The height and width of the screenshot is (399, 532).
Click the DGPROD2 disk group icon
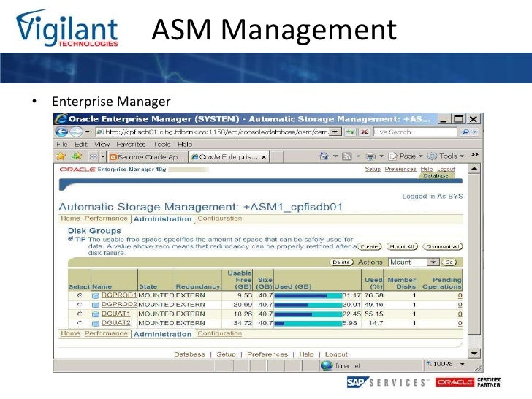[96, 305]
